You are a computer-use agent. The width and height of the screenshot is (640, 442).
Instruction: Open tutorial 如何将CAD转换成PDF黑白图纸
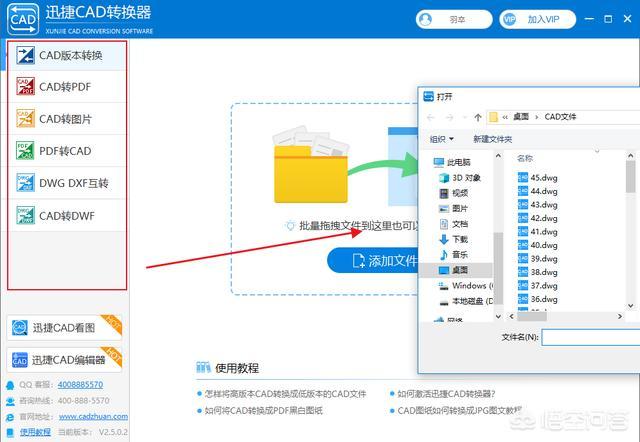[264, 410]
